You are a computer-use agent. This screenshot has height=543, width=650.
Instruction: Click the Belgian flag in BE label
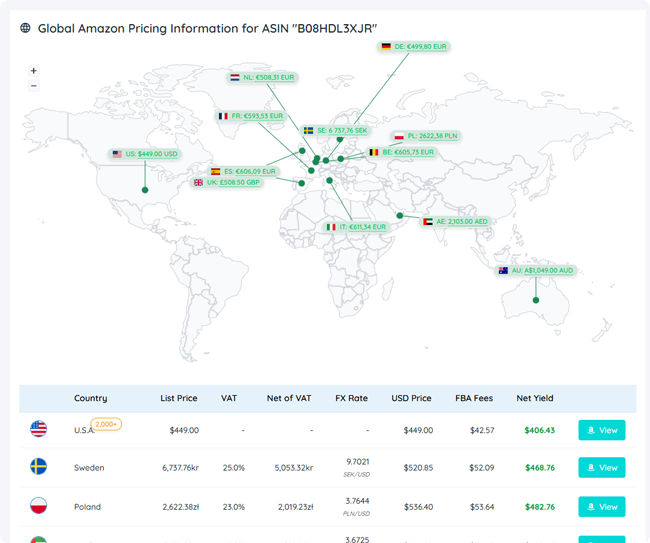click(x=374, y=152)
